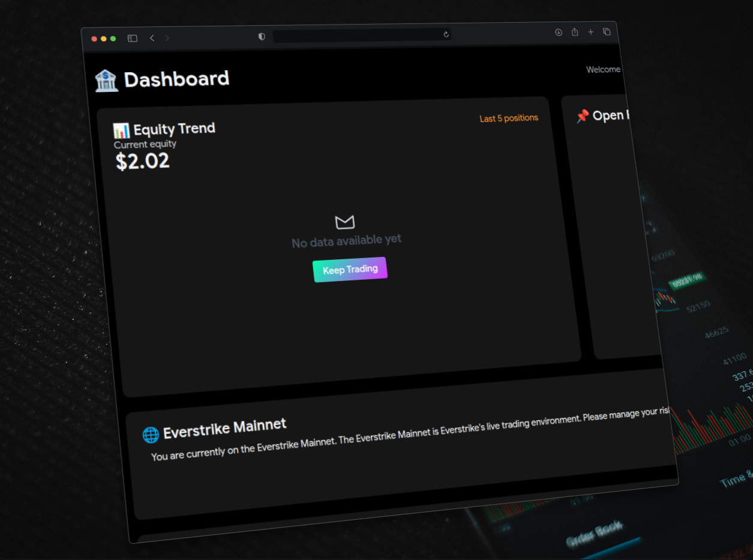The height and width of the screenshot is (560, 753).
Task: Toggle the browser sidebar icon
Action: 132,37
